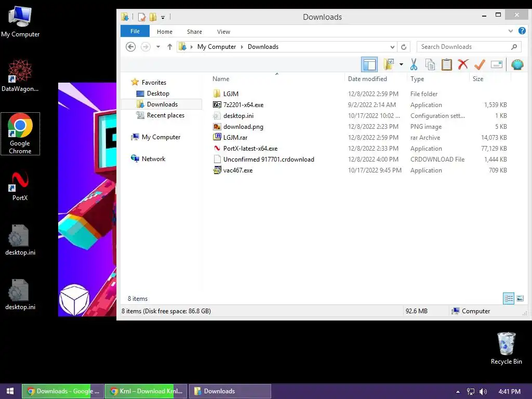The height and width of the screenshot is (399, 532).
Task: Select DataWagon desktop shortcut
Action: pos(20,75)
